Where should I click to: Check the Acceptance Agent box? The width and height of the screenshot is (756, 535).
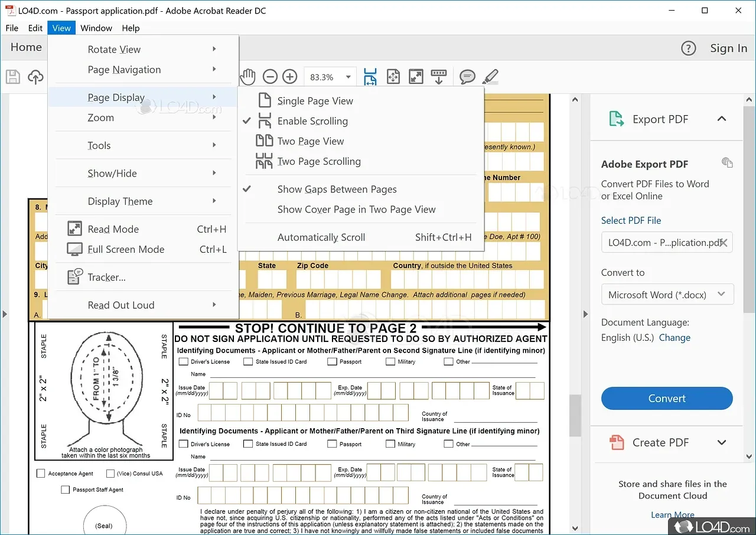pyautogui.click(x=41, y=474)
